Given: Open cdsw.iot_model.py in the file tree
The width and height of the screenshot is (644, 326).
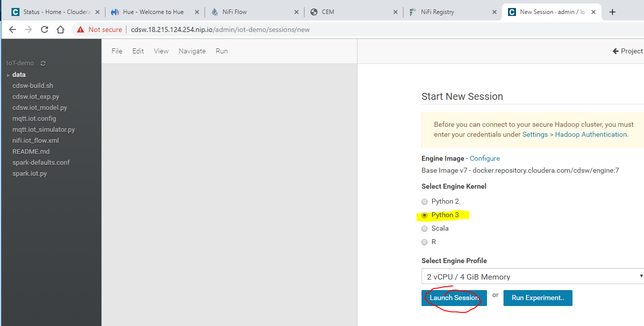Looking at the screenshot, I should (39, 108).
